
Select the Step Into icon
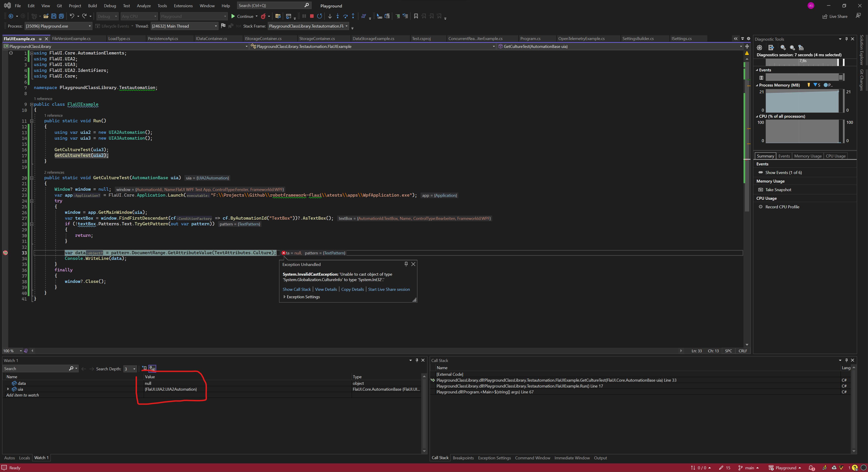(338, 16)
